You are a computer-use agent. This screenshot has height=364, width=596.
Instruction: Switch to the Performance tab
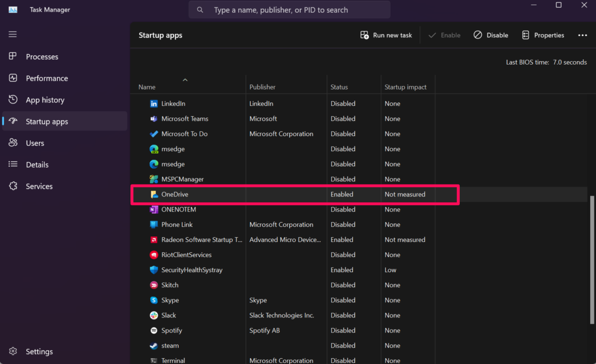click(47, 78)
